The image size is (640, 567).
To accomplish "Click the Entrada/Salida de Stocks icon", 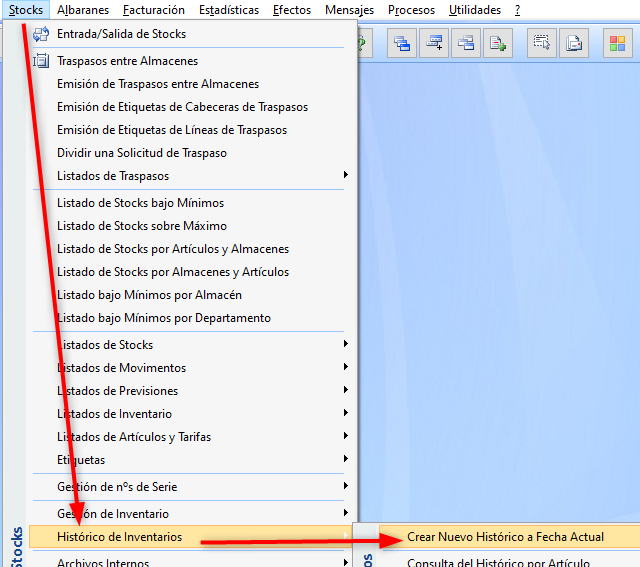I will 41,34.
